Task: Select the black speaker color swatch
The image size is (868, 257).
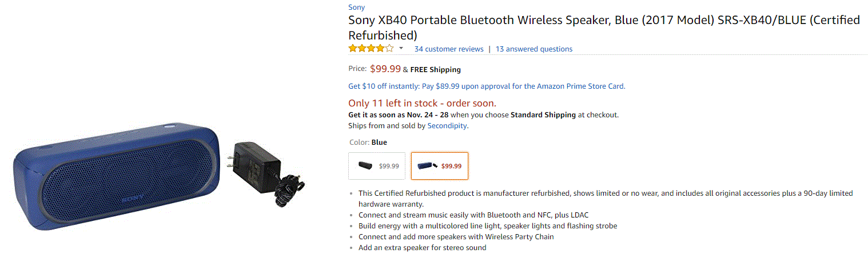Action: [x=377, y=166]
